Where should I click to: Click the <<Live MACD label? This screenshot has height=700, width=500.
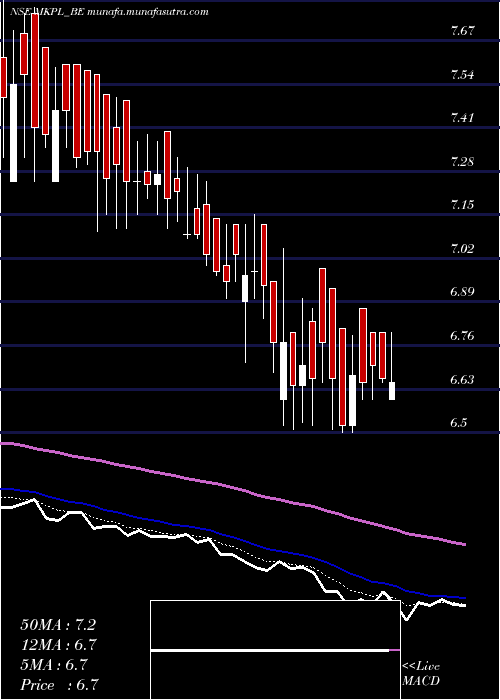[x=421, y=674]
